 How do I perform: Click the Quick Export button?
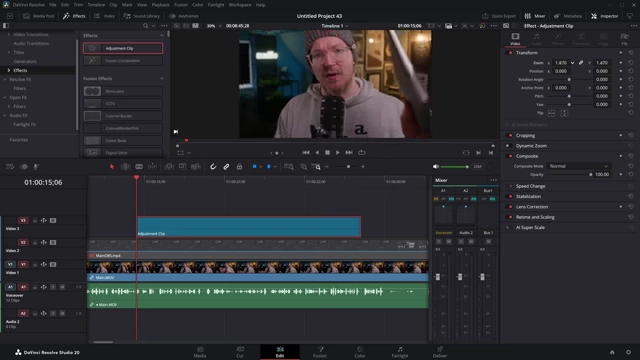pyautogui.click(x=499, y=16)
